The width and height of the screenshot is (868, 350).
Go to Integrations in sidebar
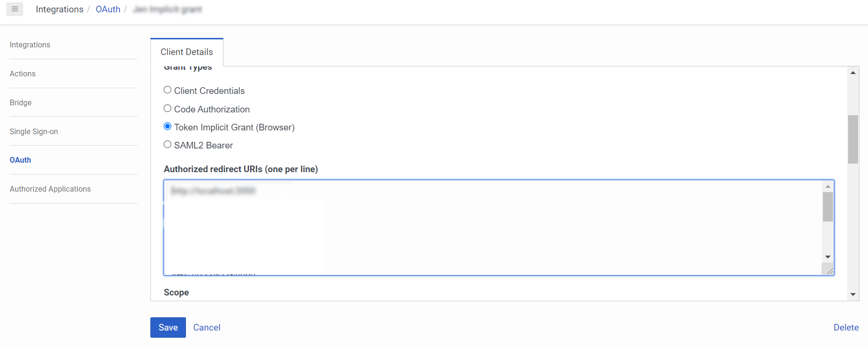[x=30, y=45]
